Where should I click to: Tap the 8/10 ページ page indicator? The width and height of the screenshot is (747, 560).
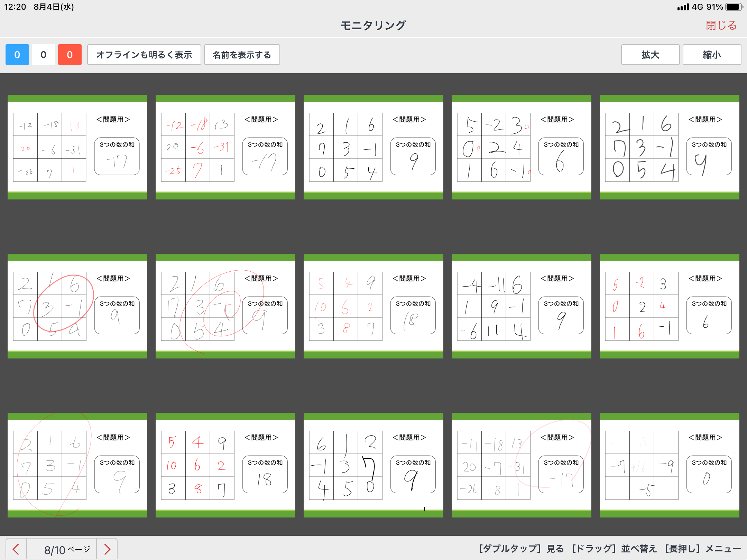point(67,549)
